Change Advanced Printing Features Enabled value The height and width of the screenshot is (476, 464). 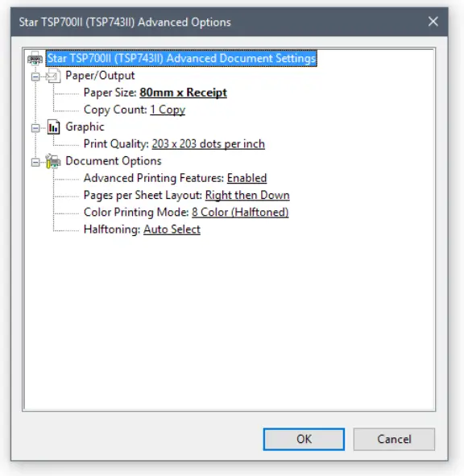pyautogui.click(x=246, y=178)
